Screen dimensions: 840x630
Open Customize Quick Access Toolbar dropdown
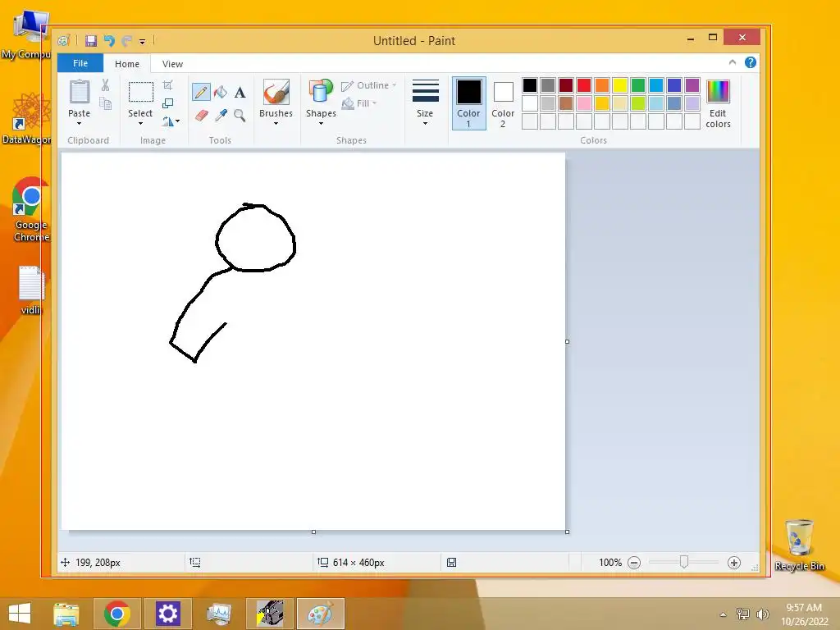click(143, 41)
